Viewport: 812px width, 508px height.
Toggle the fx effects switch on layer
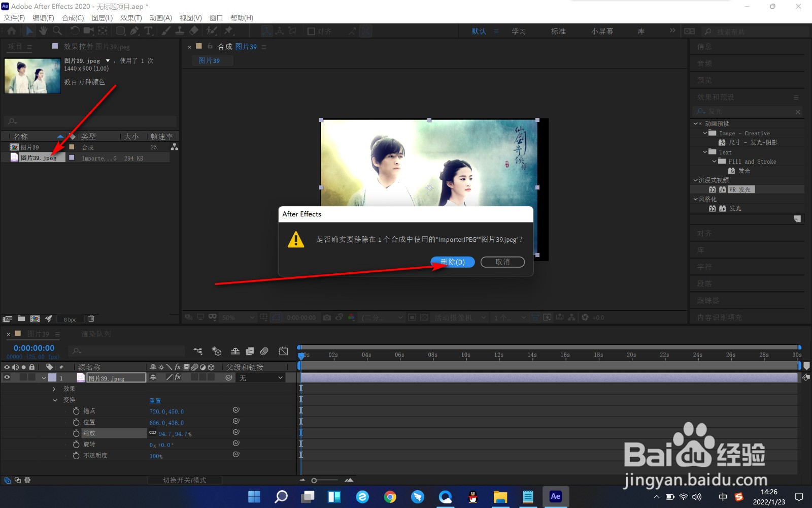pyautogui.click(x=178, y=377)
